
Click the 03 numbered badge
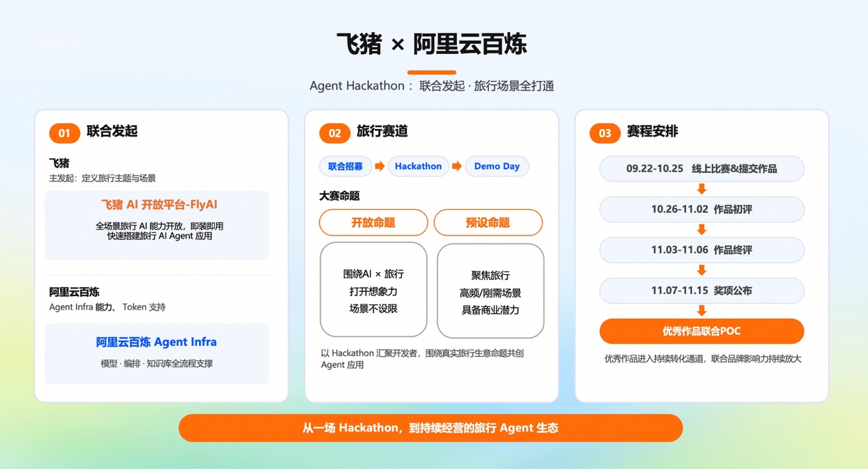click(x=605, y=133)
